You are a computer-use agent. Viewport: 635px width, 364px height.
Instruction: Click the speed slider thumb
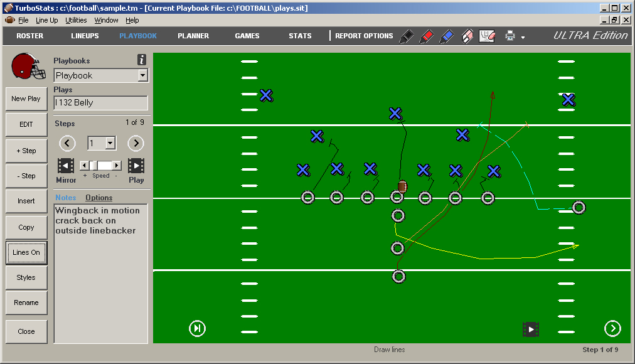93,165
